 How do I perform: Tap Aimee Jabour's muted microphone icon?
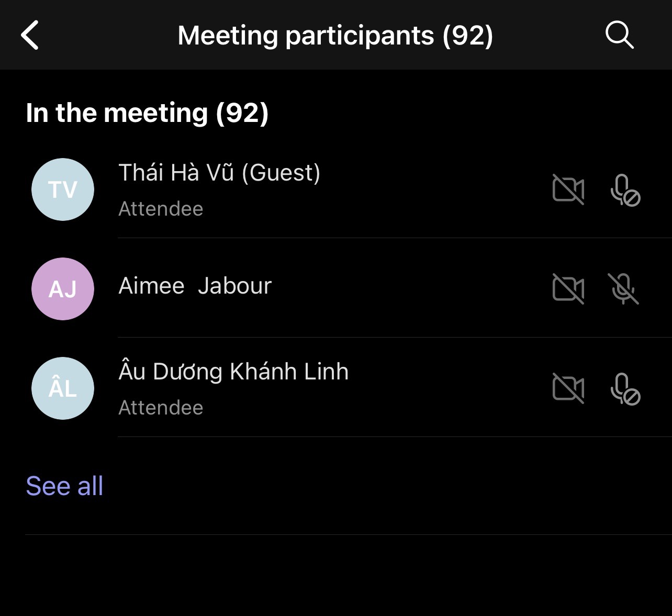[x=623, y=289]
